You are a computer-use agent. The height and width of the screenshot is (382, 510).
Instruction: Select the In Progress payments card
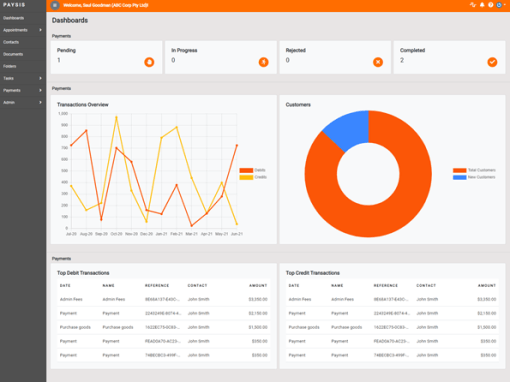pyautogui.click(x=221, y=57)
